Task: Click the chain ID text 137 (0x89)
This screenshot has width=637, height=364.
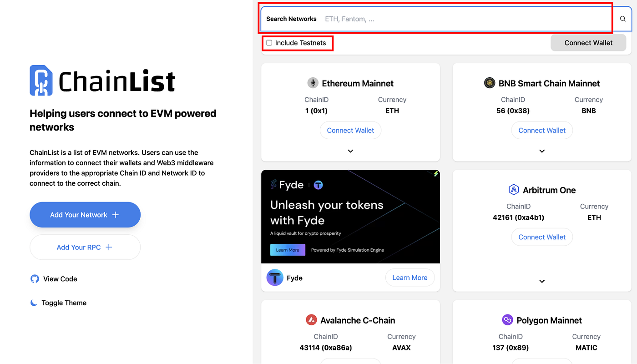Action: tap(510, 348)
